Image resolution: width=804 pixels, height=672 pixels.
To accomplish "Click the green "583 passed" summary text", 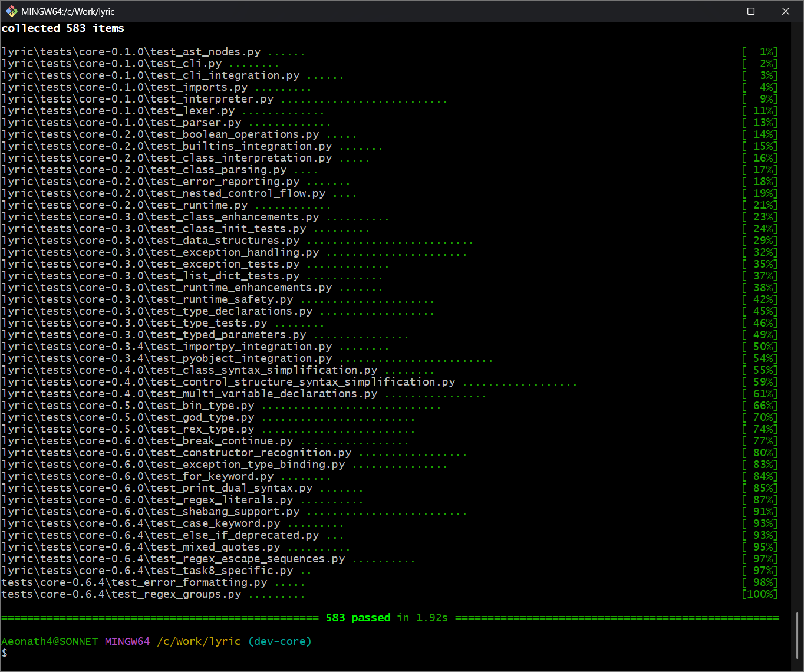I will [358, 618].
